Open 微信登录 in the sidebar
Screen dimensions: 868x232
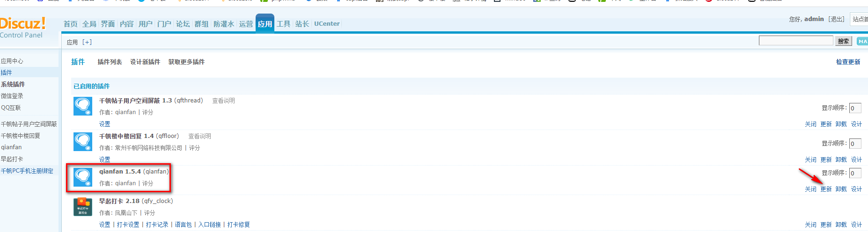click(x=12, y=96)
